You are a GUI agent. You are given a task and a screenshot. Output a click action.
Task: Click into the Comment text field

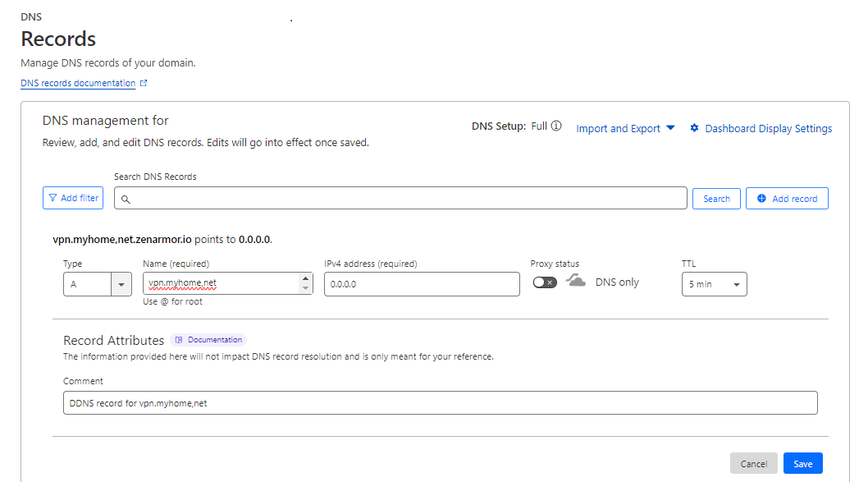click(x=440, y=403)
